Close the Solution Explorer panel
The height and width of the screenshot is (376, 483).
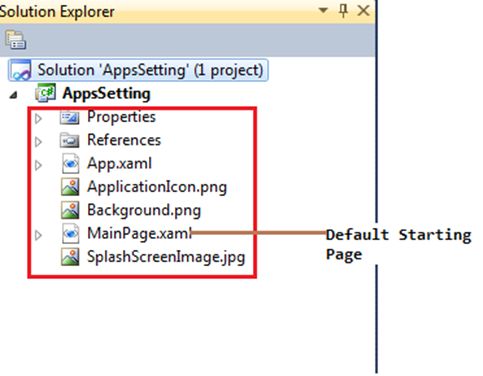[x=363, y=11]
